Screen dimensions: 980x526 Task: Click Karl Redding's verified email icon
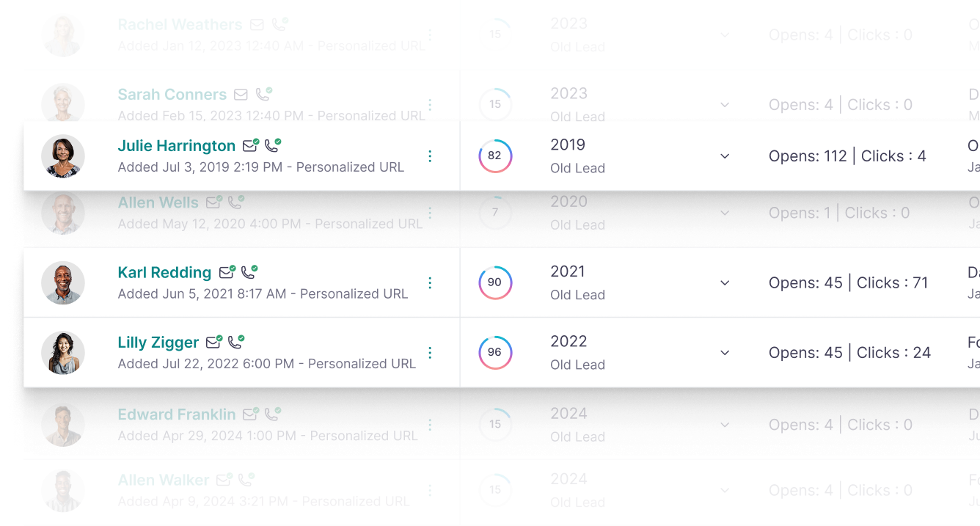227,272
